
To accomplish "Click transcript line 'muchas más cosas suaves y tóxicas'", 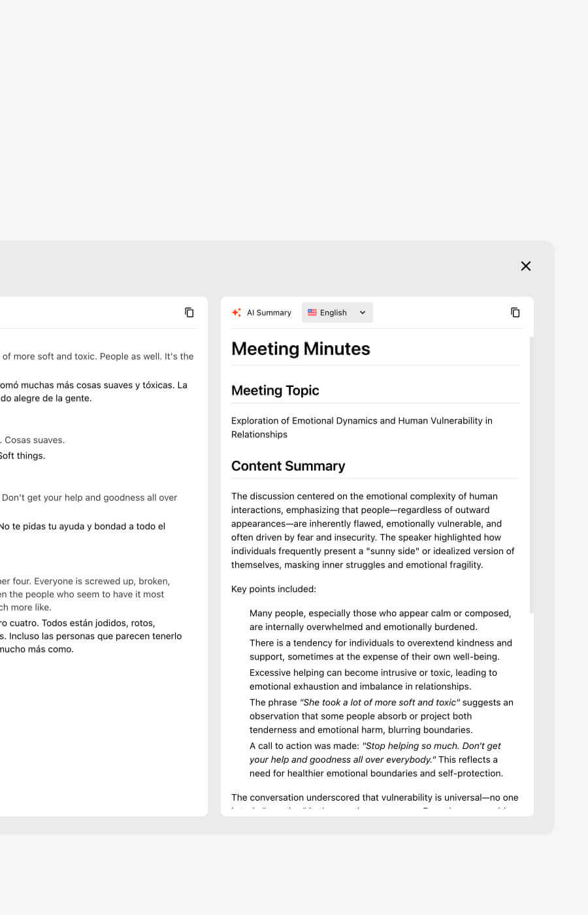I will coord(93,391).
